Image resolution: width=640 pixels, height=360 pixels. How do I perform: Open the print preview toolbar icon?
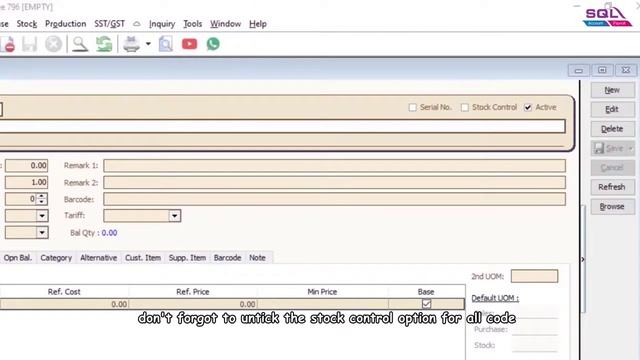(166, 44)
